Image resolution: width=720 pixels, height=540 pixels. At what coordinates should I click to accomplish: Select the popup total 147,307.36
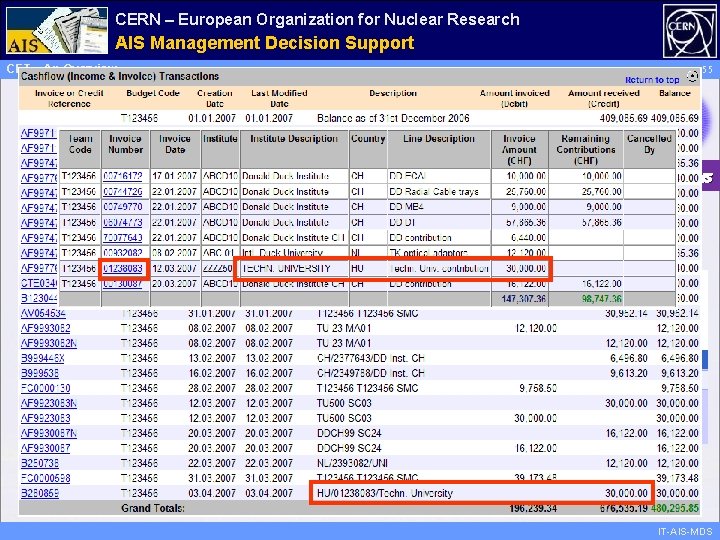point(523,299)
